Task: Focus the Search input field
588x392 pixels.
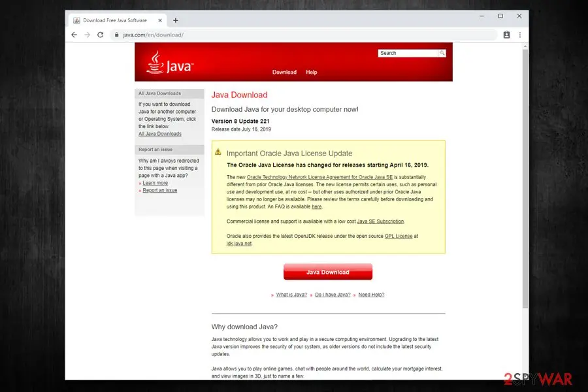Action: tap(408, 53)
